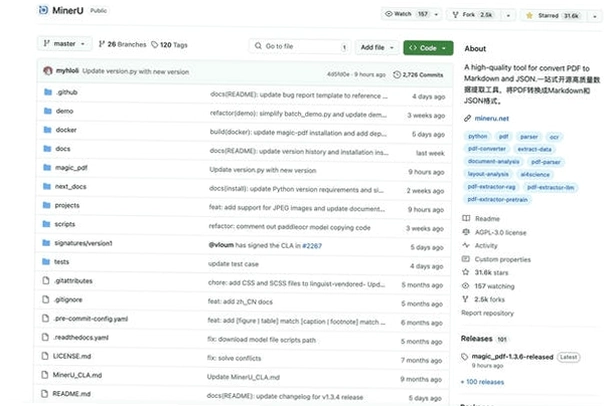Select the python topic tag
The width and height of the screenshot is (604, 406).
pyautogui.click(x=477, y=136)
